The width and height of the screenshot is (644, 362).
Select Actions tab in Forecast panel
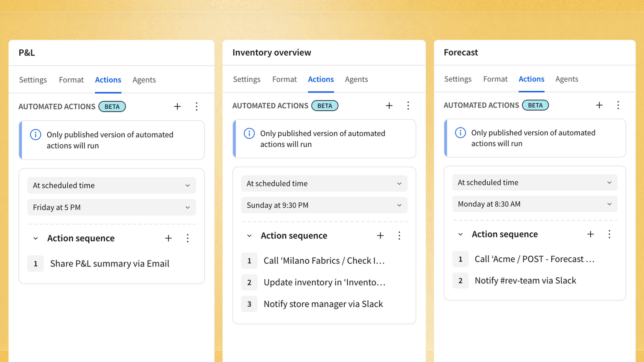tap(531, 79)
